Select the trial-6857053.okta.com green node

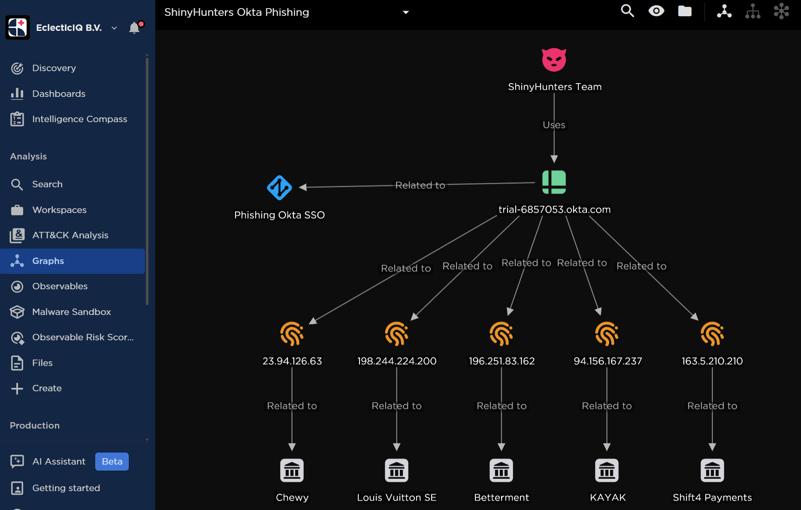[554, 182]
